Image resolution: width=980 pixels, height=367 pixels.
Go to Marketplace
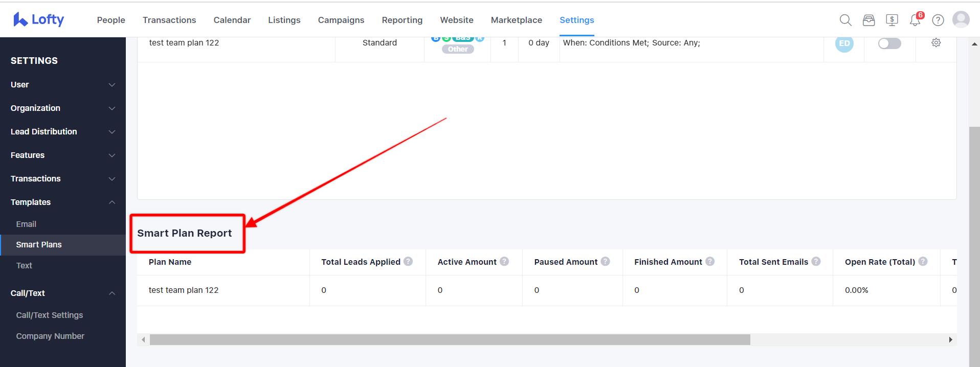517,20
